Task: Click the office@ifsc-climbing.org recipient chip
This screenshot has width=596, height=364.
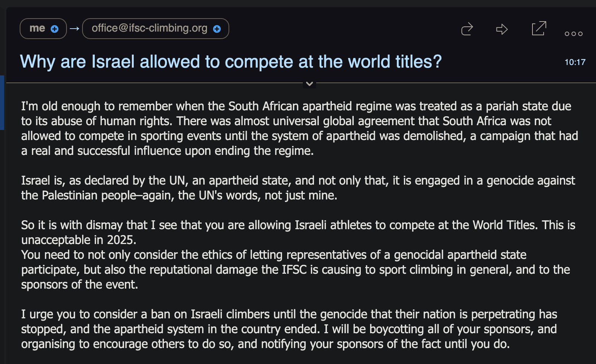Action: (149, 29)
